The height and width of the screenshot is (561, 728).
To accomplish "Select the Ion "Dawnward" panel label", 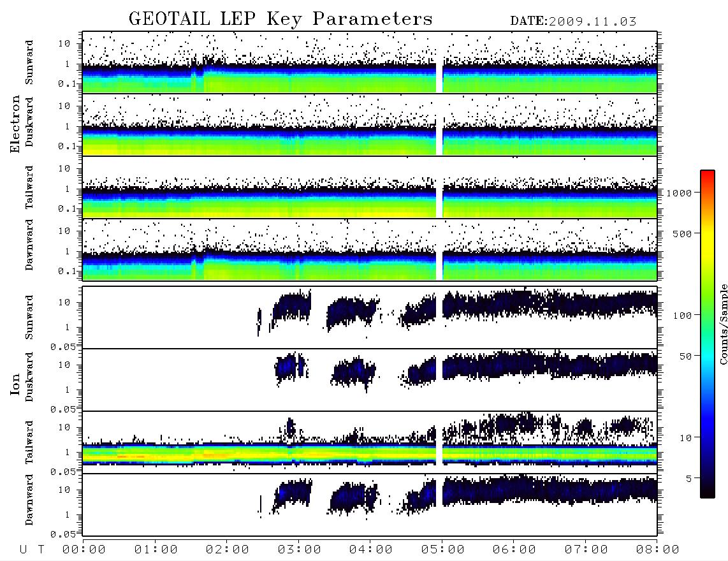I will (29, 500).
